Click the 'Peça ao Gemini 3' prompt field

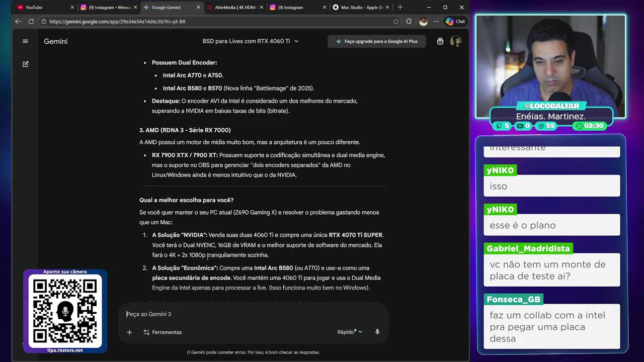coord(253,314)
